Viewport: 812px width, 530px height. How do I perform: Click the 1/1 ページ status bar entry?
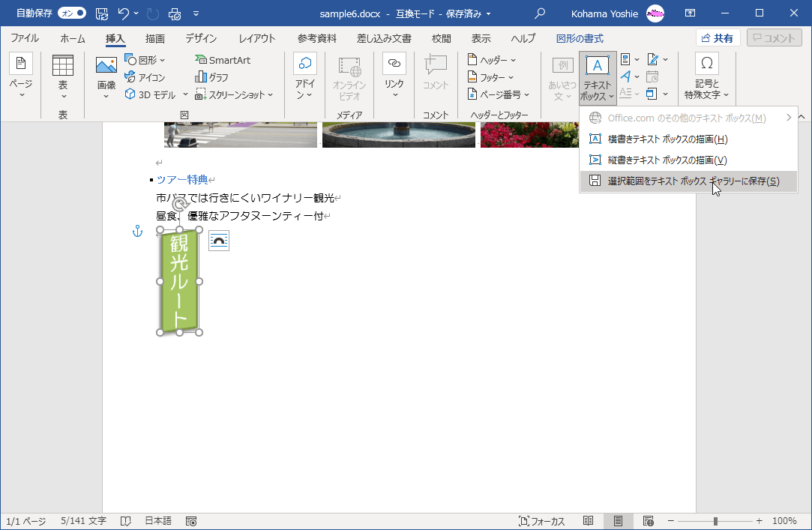[26, 521]
